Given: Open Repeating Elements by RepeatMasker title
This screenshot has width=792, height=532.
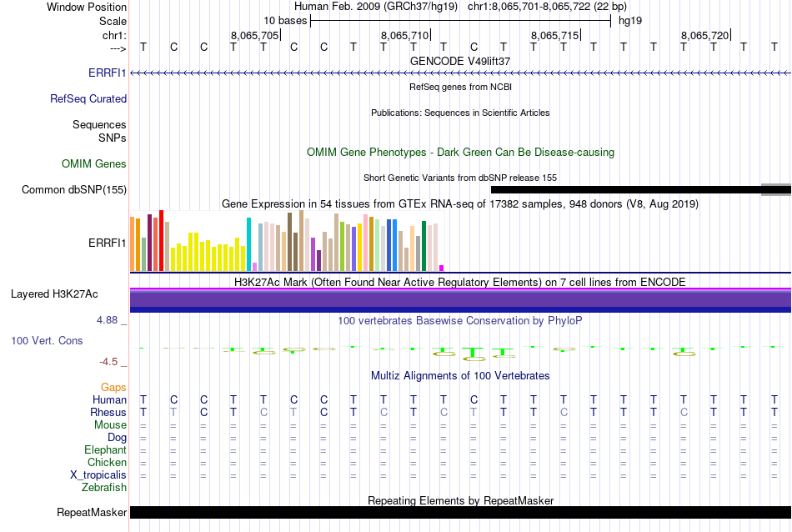Looking at the screenshot, I should [x=460, y=500].
